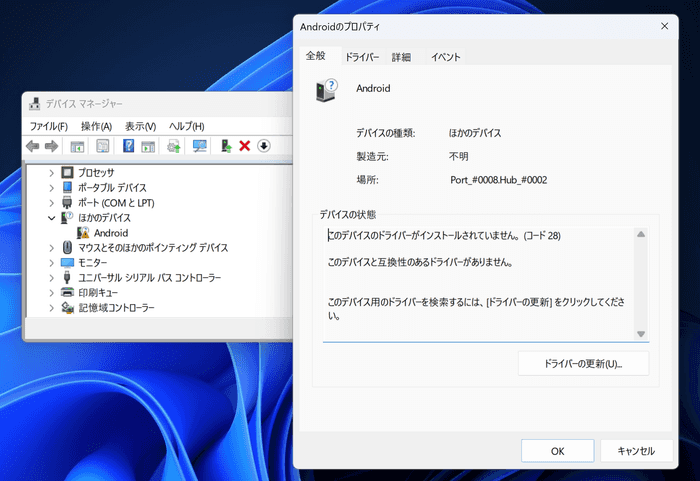Expand the モニター node
700x481 pixels.
coord(52,263)
